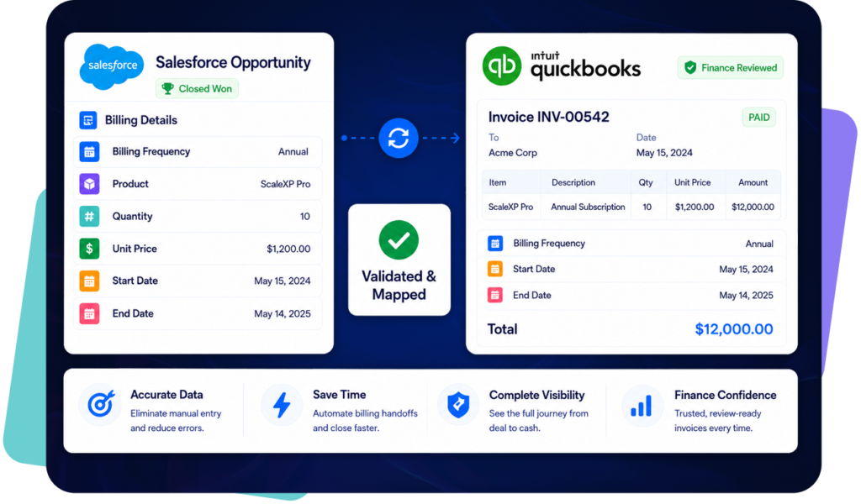Click the Complete Visibility heading

click(x=537, y=396)
